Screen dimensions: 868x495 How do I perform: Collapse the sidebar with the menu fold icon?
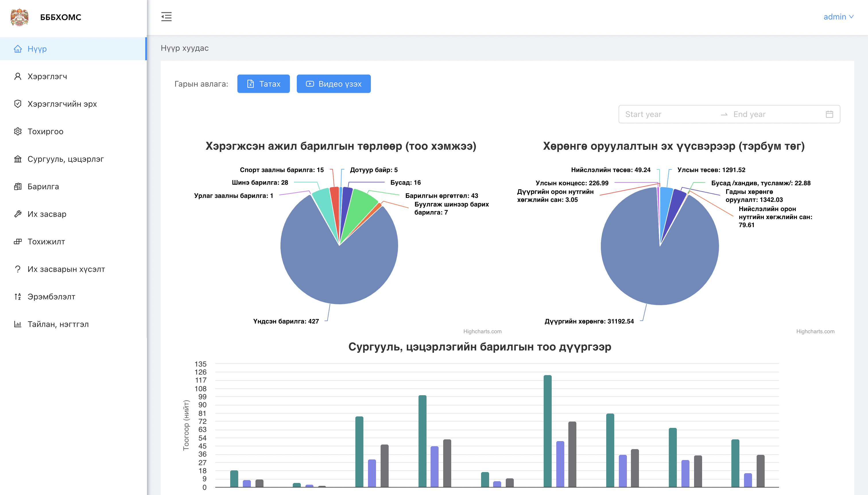click(166, 17)
